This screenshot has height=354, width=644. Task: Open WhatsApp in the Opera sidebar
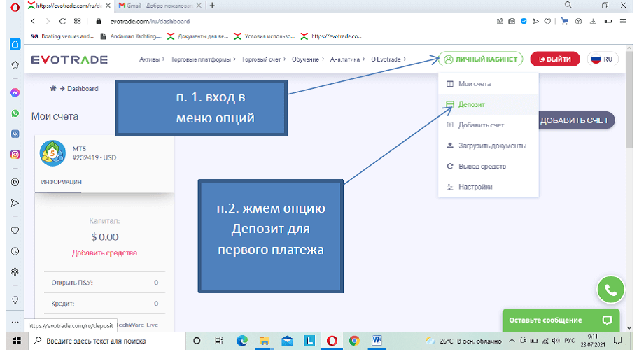click(x=15, y=113)
